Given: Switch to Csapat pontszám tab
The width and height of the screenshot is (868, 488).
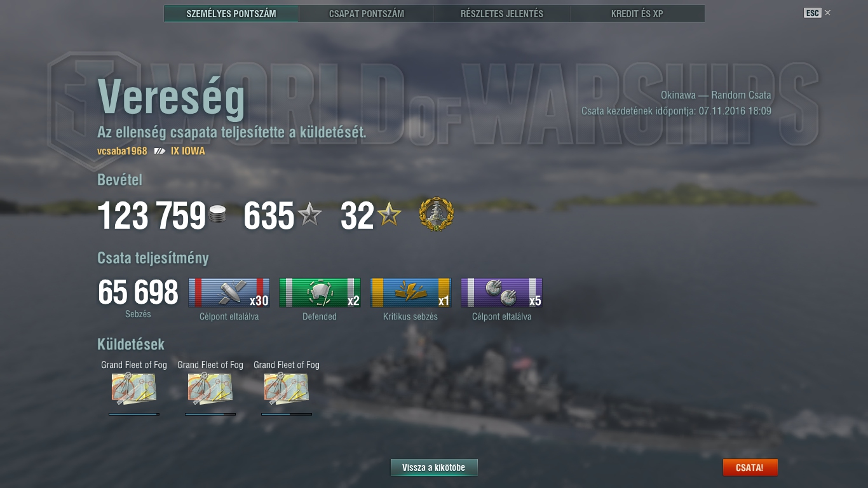Looking at the screenshot, I should click(367, 13).
